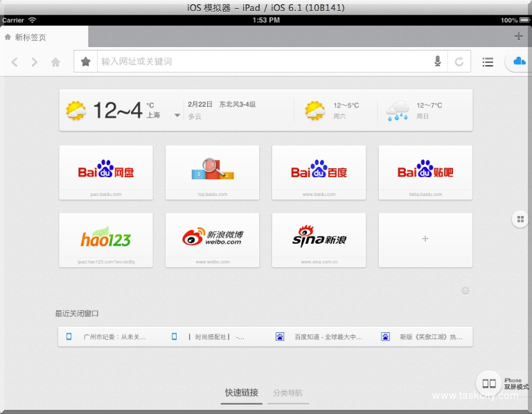Tap the Wi-Fi icon in status bar
This screenshot has width=532, height=414.
32,20
